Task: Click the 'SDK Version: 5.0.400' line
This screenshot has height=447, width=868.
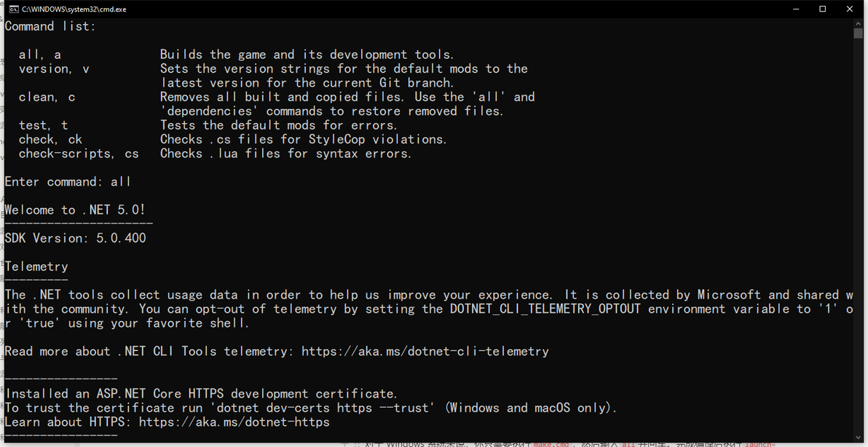Action: pos(75,238)
